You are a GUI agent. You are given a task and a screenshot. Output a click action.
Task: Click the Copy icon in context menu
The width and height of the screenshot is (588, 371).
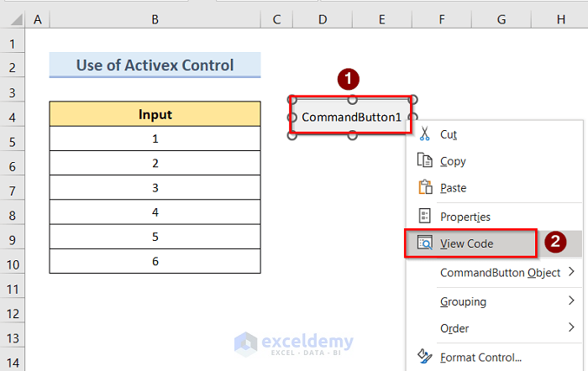click(x=424, y=161)
